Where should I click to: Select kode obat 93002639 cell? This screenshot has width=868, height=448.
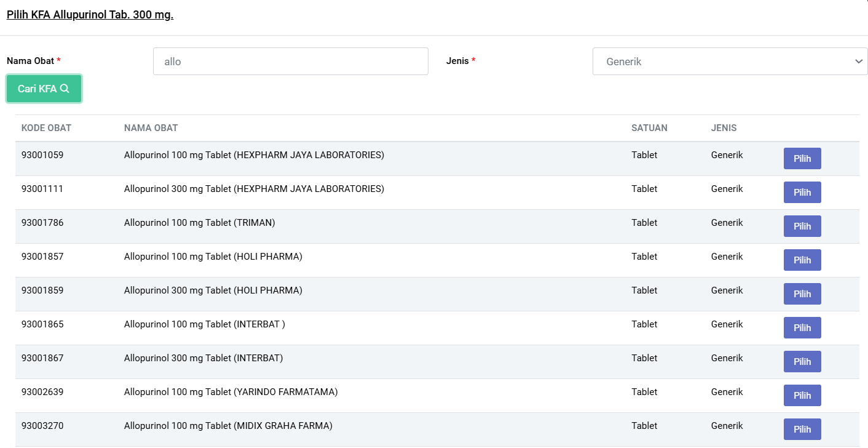click(x=42, y=392)
